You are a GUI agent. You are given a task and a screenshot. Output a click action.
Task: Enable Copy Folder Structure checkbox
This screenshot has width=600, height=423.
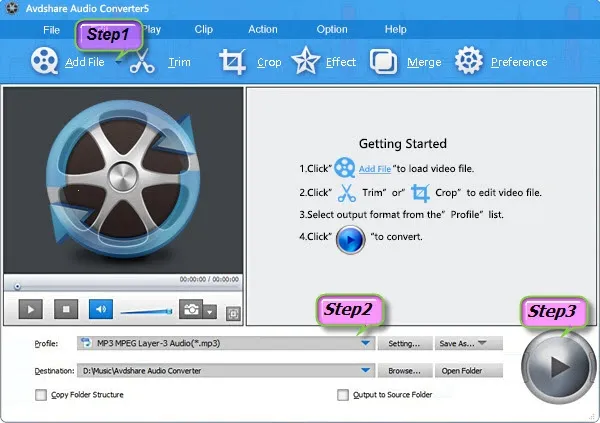pos(41,395)
